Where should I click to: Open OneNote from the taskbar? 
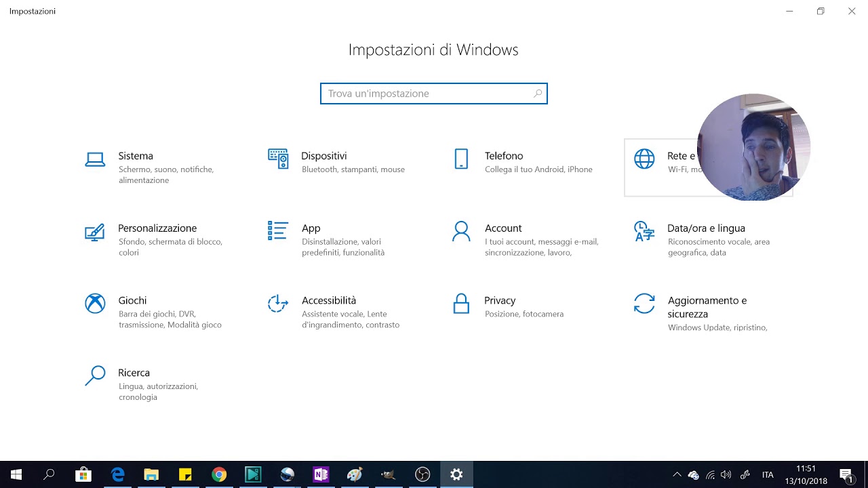coord(321,474)
